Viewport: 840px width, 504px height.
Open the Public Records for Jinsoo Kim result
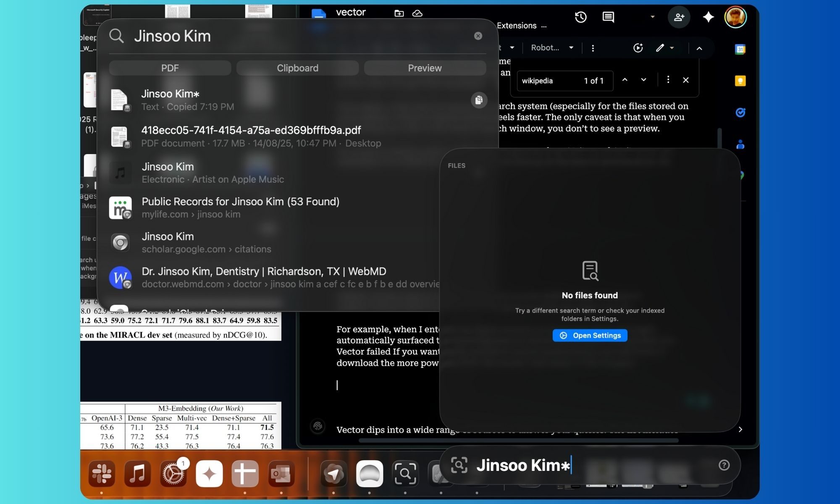(241, 202)
